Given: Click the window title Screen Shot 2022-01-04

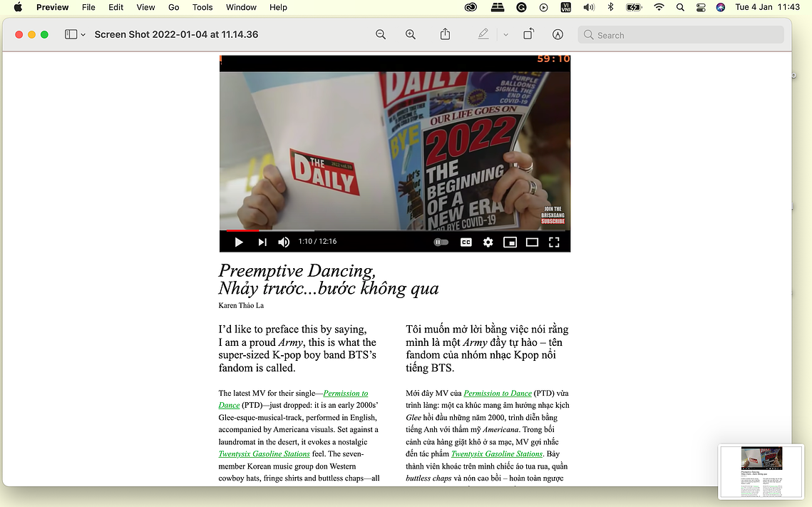Looking at the screenshot, I should click(176, 34).
